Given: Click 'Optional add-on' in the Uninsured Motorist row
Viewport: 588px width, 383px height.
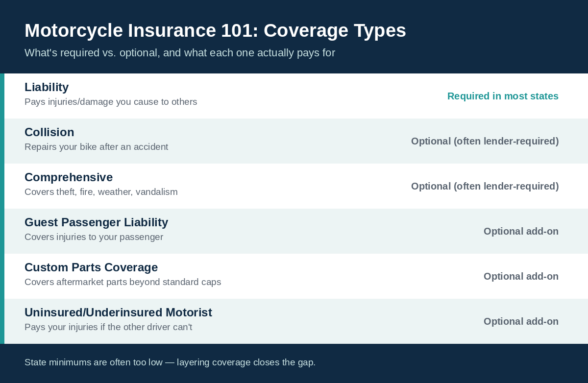Looking at the screenshot, I should coord(521,321).
